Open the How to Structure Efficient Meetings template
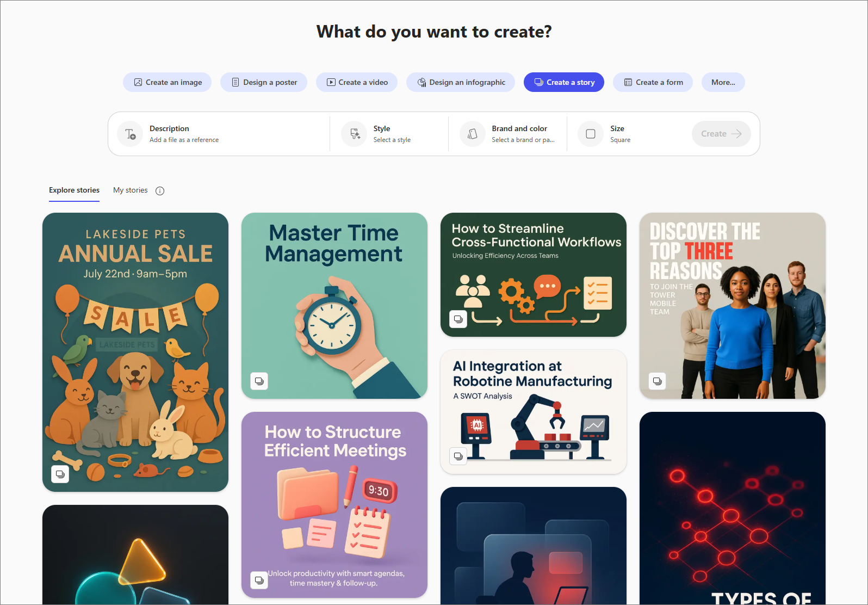 click(x=334, y=505)
